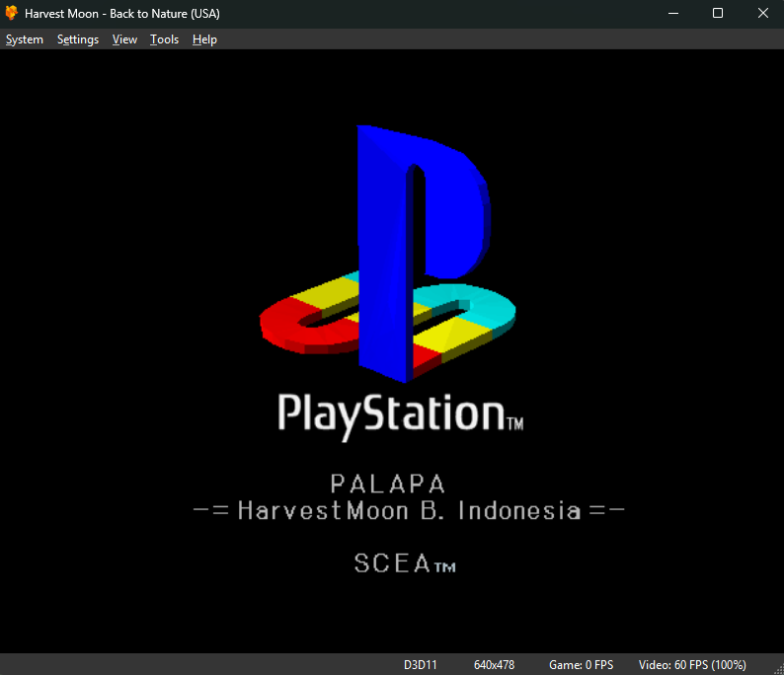
Task: Open the System menu
Action: pyautogui.click(x=24, y=39)
